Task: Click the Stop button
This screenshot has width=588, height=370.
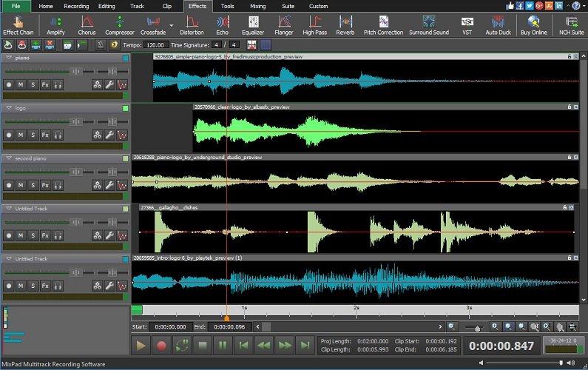Action: [203, 346]
